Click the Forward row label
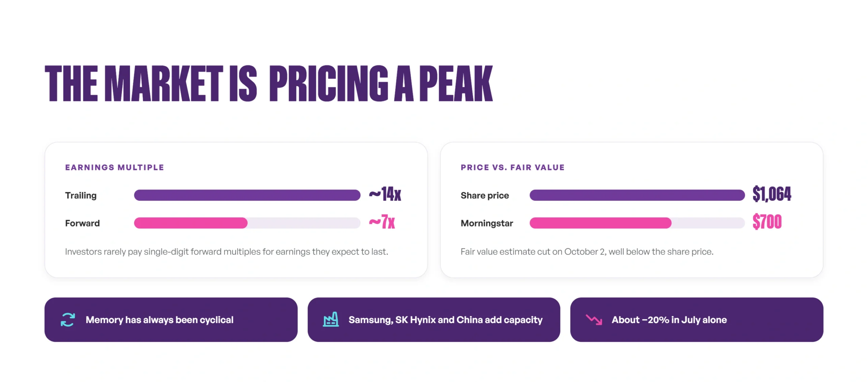The image size is (868, 382). click(x=82, y=223)
